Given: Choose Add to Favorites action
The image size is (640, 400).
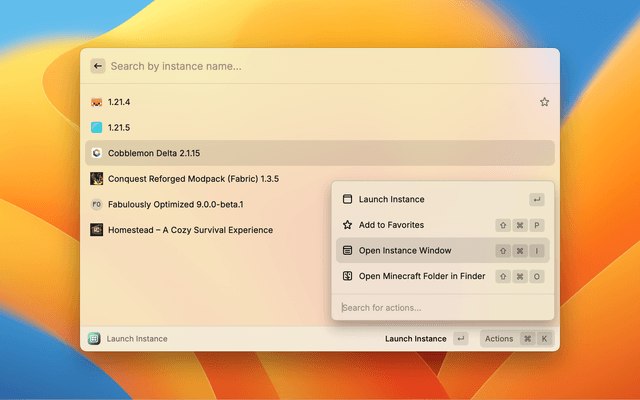Looking at the screenshot, I should 391,225.
